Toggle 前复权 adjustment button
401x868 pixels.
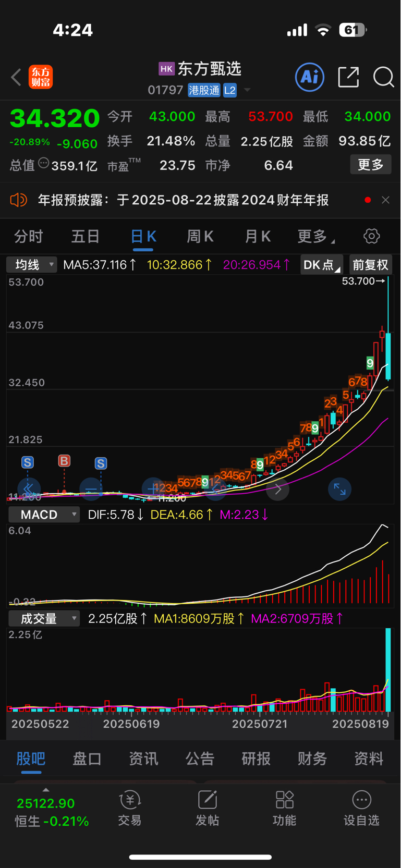pyautogui.click(x=371, y=265)
